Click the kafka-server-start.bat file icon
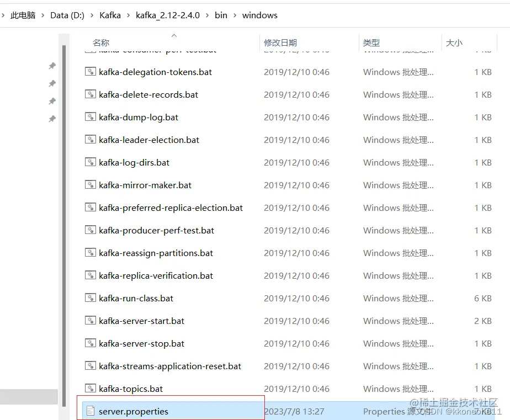Screen dimensions: 510x420 91,320
